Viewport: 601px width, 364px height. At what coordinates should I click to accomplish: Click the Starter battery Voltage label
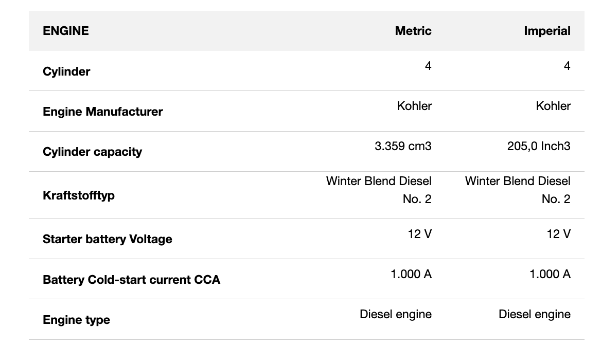(x=107, y=239)
